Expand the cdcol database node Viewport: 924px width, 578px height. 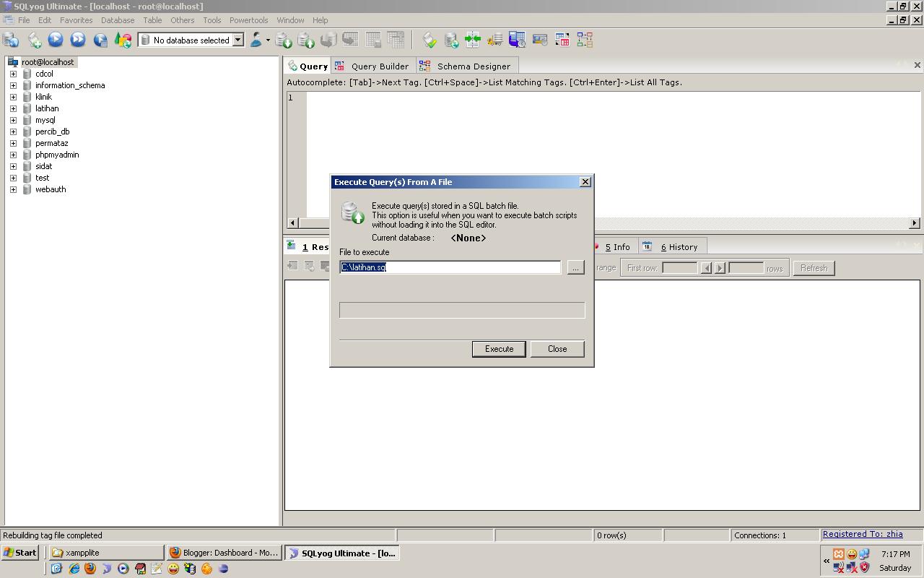[13, 74]
